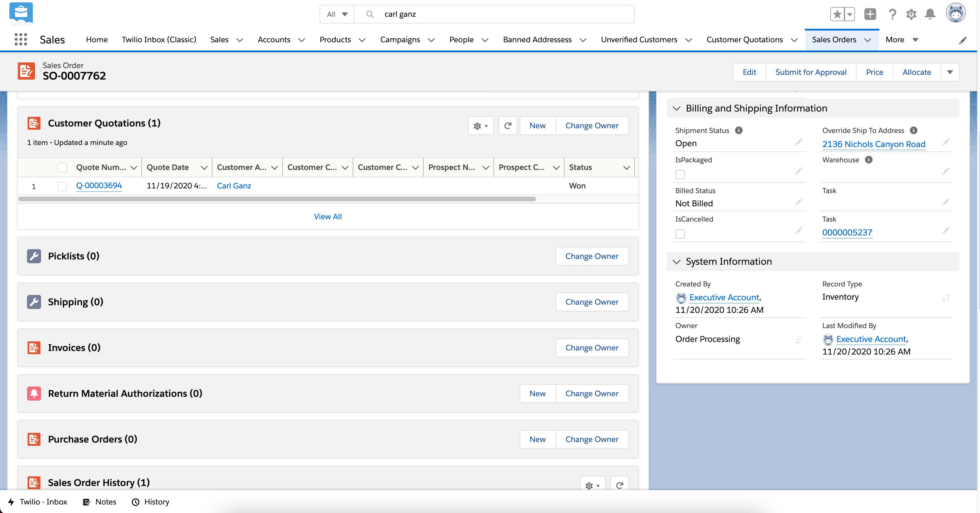Click Override Ship To Address info icon
This screenshot has height=513, width=980.
pyautogui.click(x=913, y=131)
